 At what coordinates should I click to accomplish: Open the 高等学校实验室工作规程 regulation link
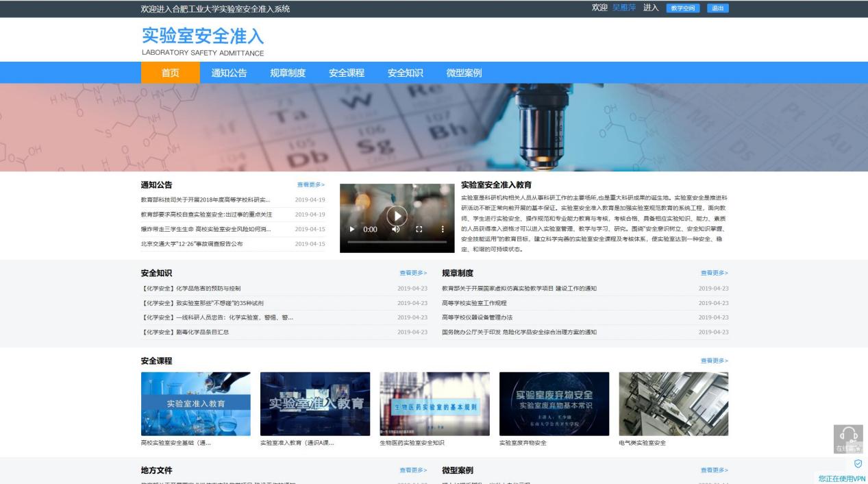[x=474, y=303]
